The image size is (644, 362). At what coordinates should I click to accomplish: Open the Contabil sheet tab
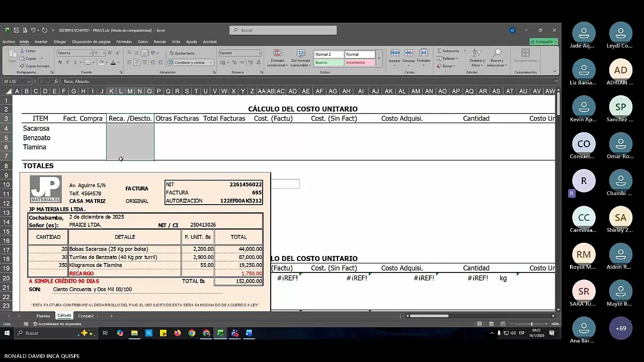point(86,316)
